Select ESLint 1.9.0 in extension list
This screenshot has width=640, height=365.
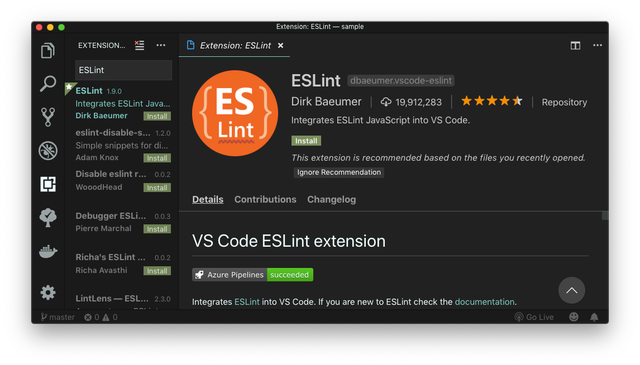coord(122,103)
